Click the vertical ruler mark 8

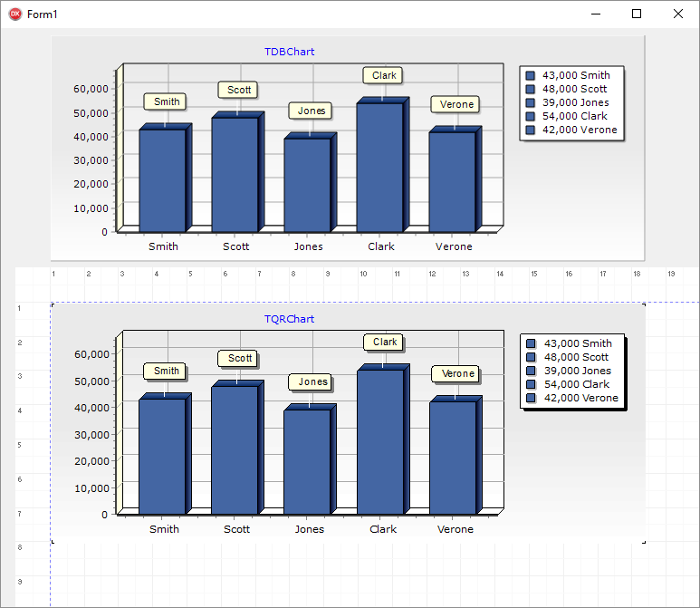(20, 547)
